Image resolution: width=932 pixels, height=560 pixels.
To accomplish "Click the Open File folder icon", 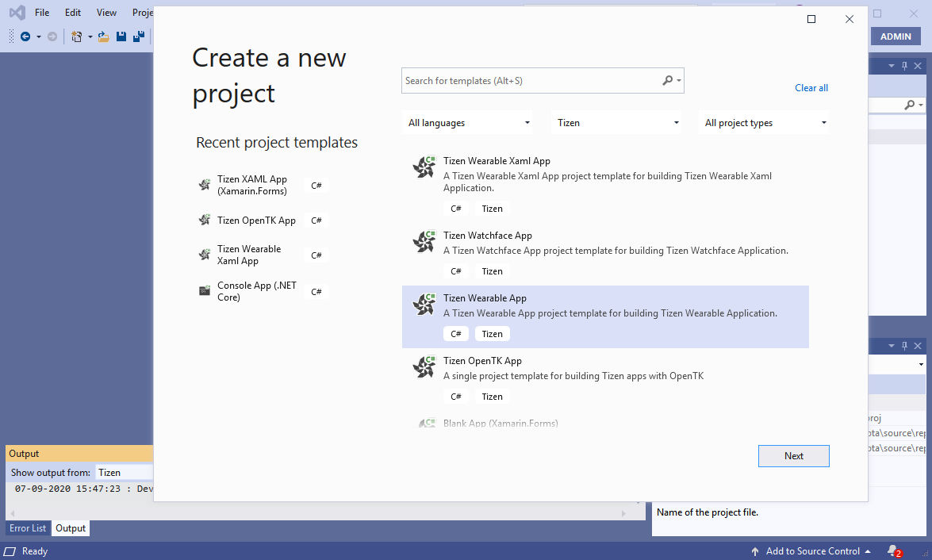I will [x=104, y=36].
